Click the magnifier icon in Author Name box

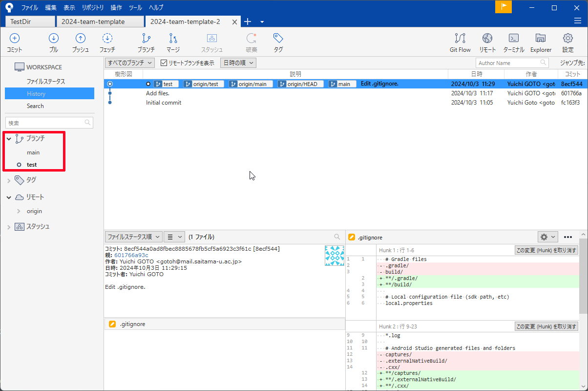click(544, 63)
